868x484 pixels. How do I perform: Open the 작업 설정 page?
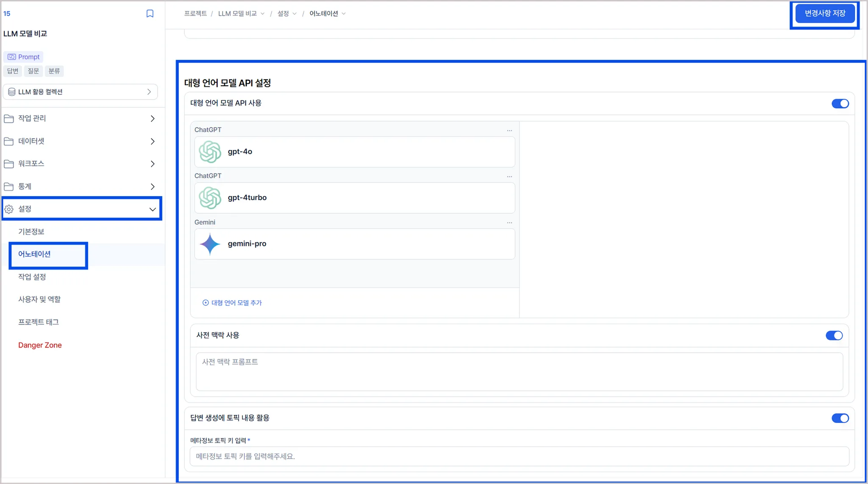[x=32, y=277]
